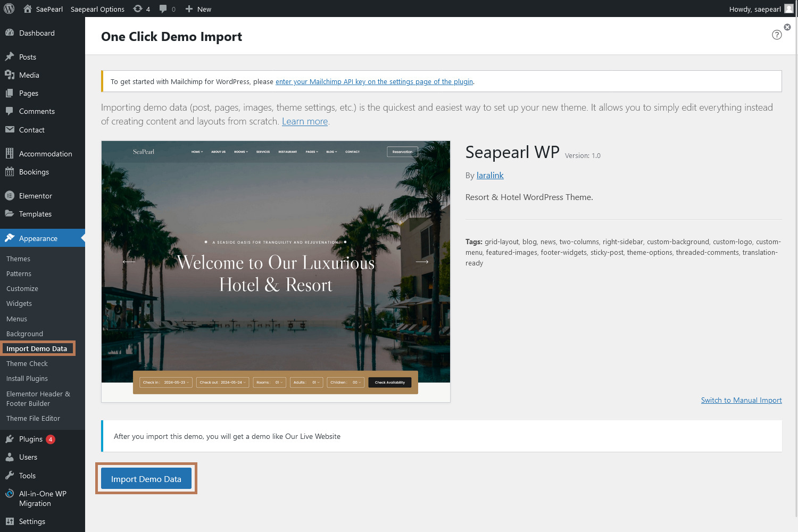Viewport: 798px width, 532px height.
Task: Open the Mailchimp API key settings link
Action: point(374,81)
